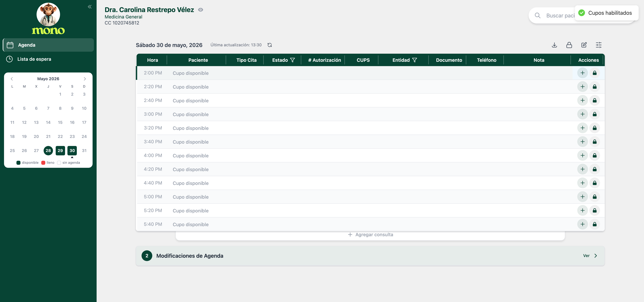Lock the 5:20 PM slot
The width and height of the screenshot is (644, 302).
(595, 211)
